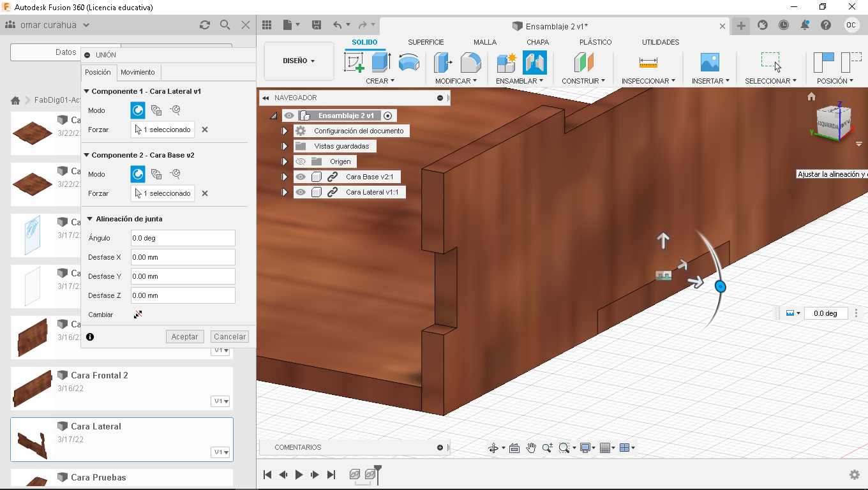Click the Create Sketch icon in the toolbar
The height and width of the screenshot is (490, 868).
click(354, 63)
